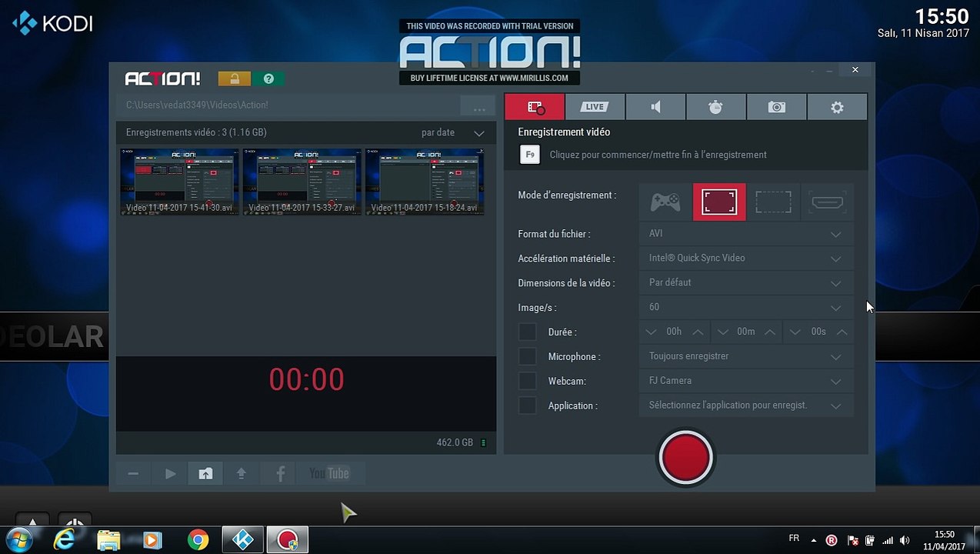This screenshot has height=554, width=980.
Task: Open the video recording tab
Action: 535,107
